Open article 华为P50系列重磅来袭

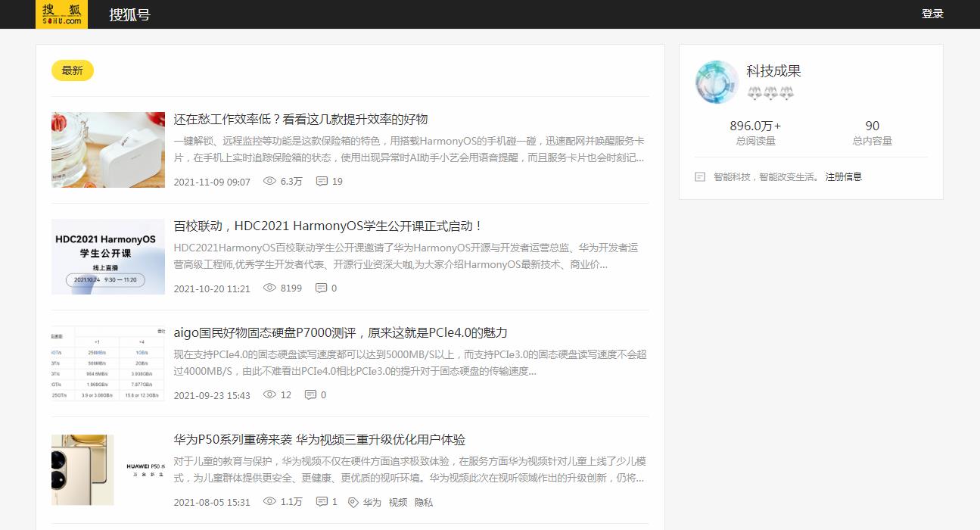[x=319, y=439]
